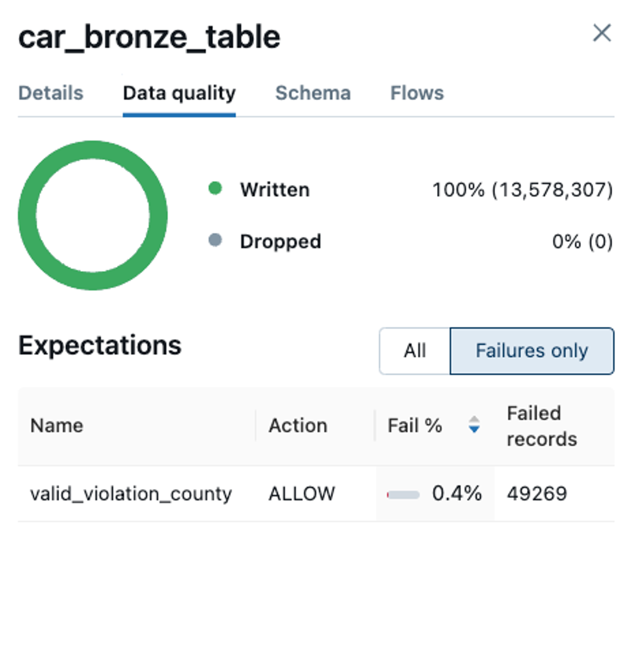Viewport: 643px width, 672px height.
Task: Click the Failed records column header
Action: [541, 426]
